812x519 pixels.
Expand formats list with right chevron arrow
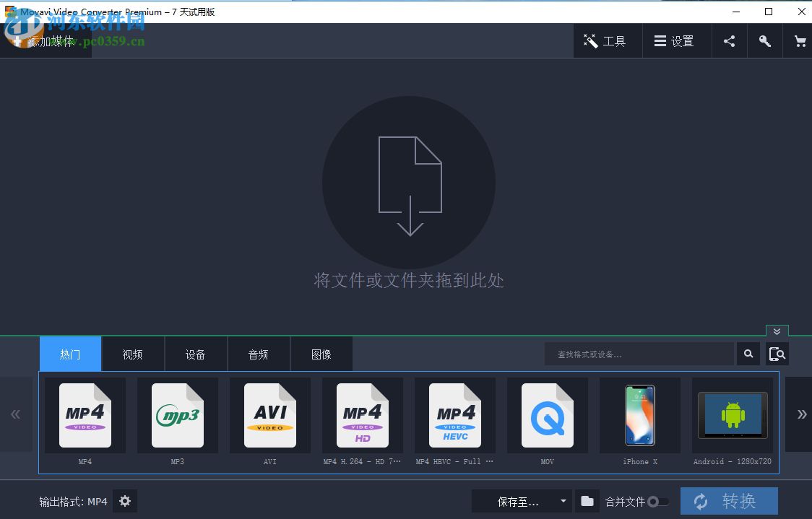[800, 414]
